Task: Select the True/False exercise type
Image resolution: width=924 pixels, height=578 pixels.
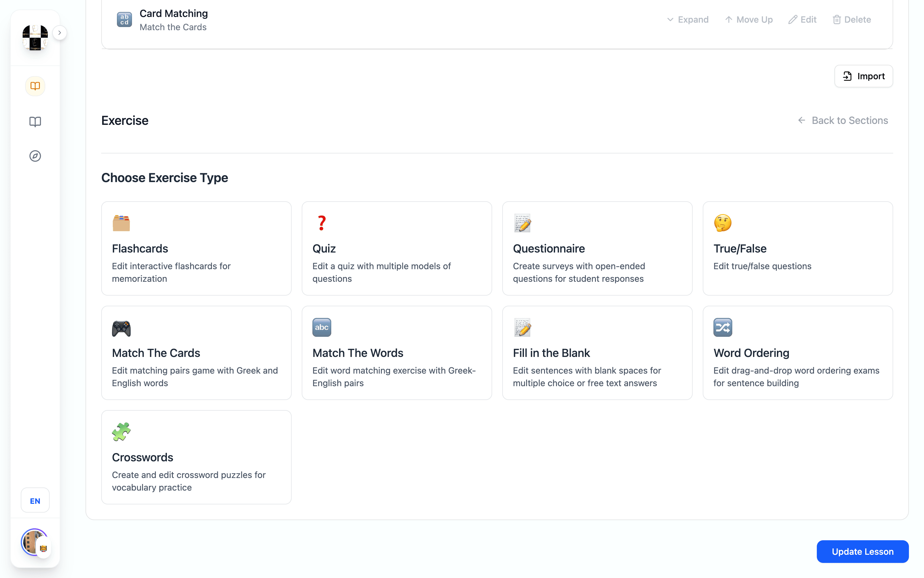Action: pyautogui.click(x=797, y=248)
